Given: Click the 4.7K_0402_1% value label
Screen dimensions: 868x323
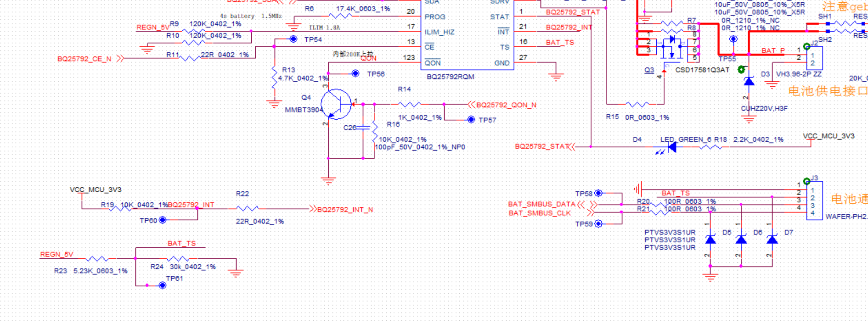Looking at the screenshot, I should pyautogui.click(x=303, y=78).
